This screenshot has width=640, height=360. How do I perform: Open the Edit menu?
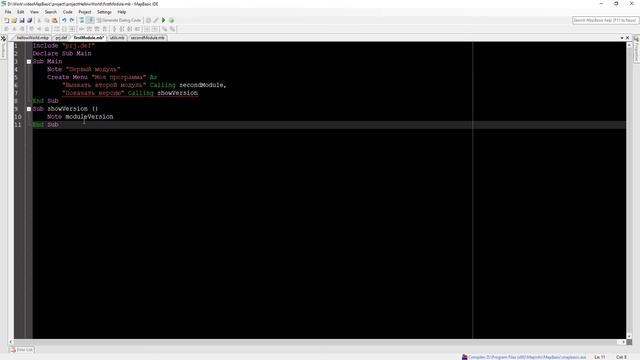(20, 12)
